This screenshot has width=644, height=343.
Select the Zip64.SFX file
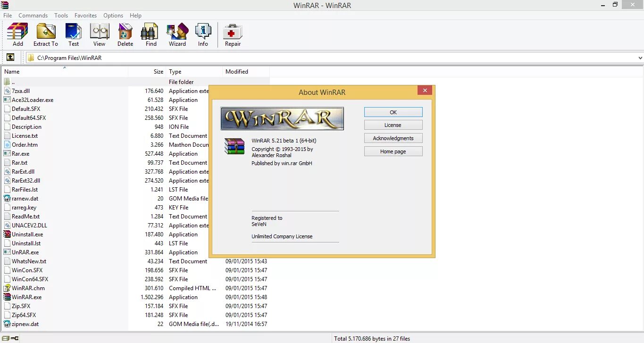click(24, 315)
